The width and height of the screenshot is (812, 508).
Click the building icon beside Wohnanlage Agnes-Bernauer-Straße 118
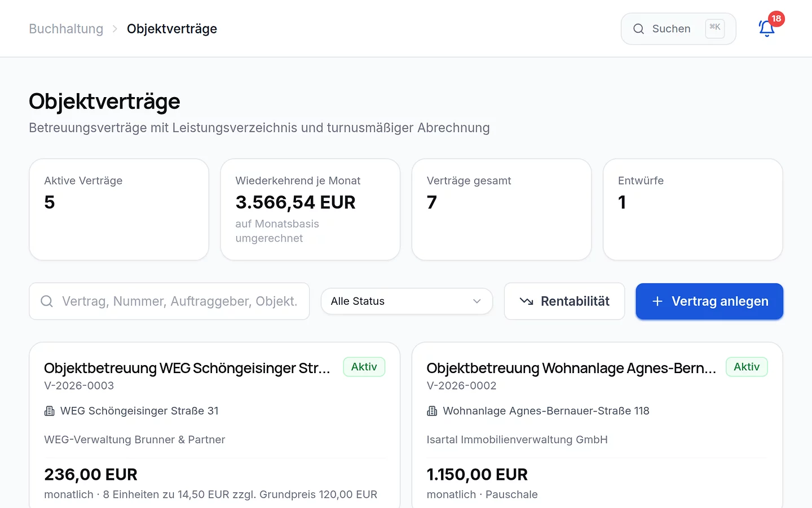432,411
